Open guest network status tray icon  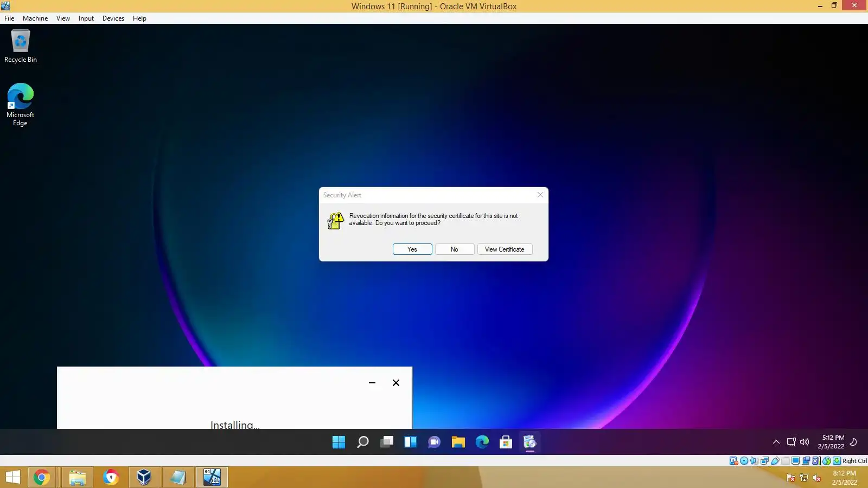point(792,442)
